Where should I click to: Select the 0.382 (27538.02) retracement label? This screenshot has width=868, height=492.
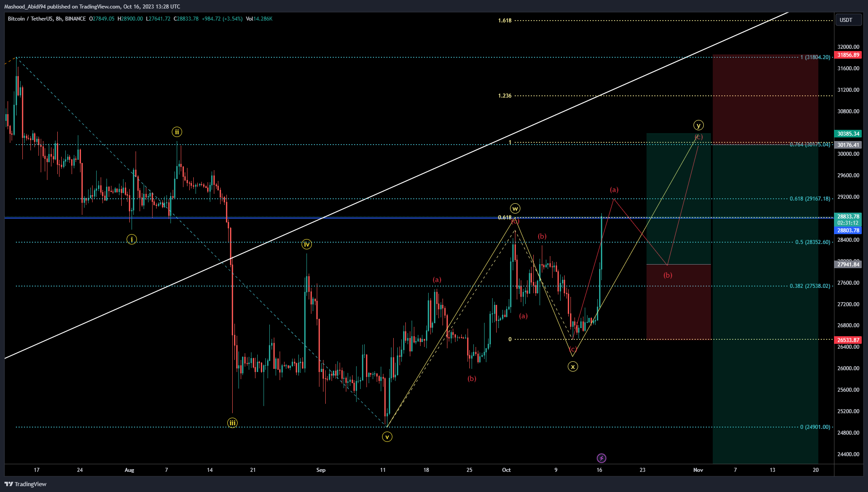point(810,286)
